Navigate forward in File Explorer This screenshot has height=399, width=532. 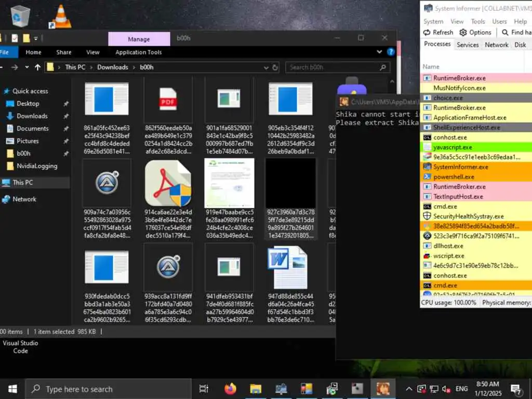click(15, 67)
